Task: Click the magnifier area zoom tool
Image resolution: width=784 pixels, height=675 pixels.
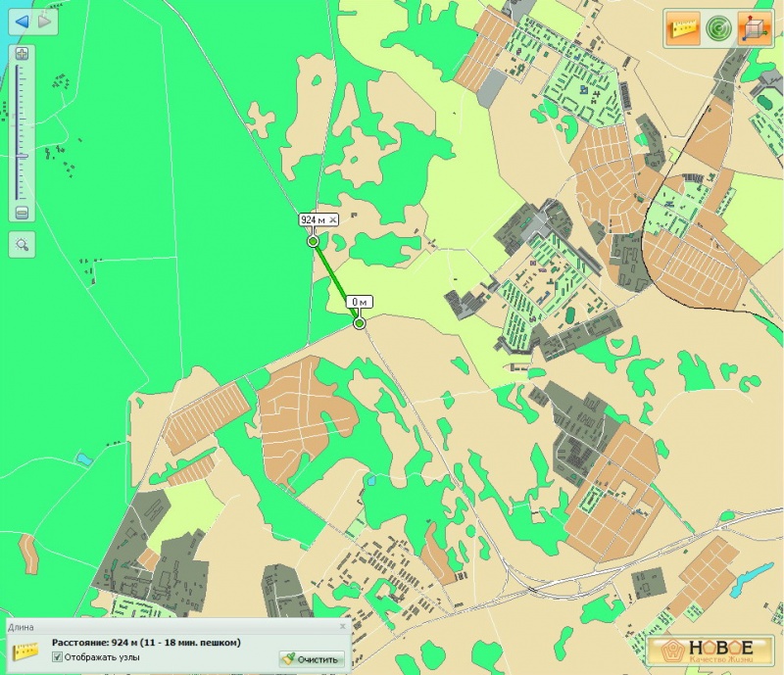Action: (x=22, y=245)
